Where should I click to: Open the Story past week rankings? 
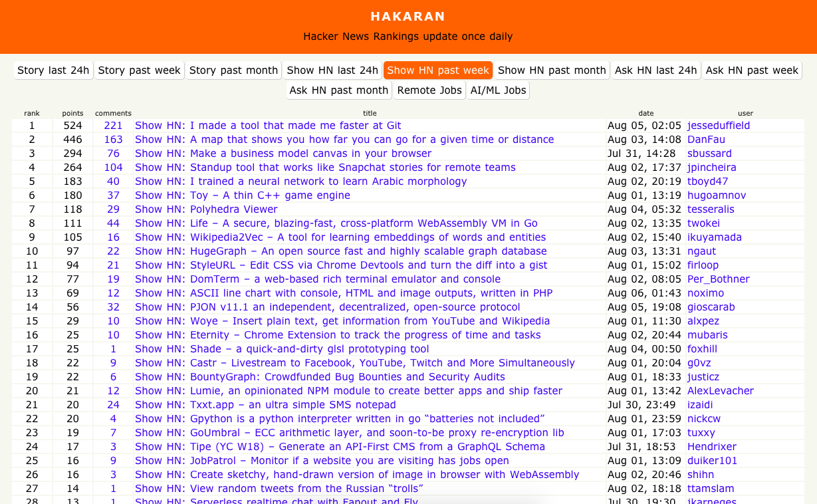pyautogui.click(x=139, y=70)
